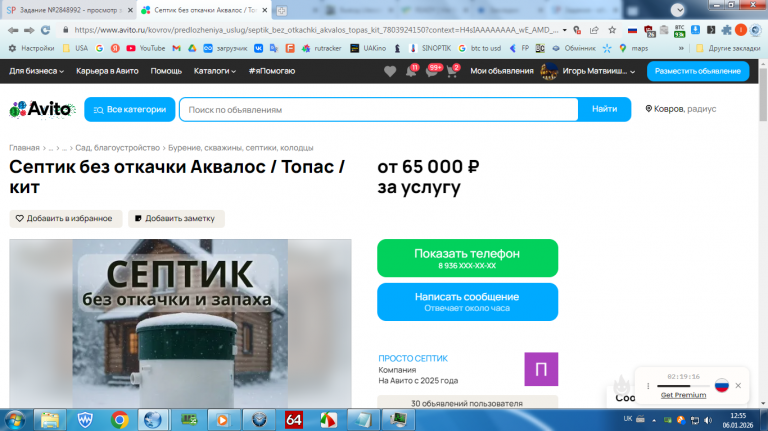Open the red 64 taskbar app
The width and height of the screenshot is (768, 431).
[294, 420]
